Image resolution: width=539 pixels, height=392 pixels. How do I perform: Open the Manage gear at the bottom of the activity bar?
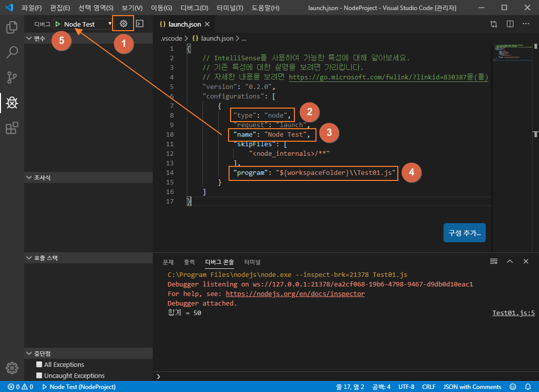[x=12, y=368]
